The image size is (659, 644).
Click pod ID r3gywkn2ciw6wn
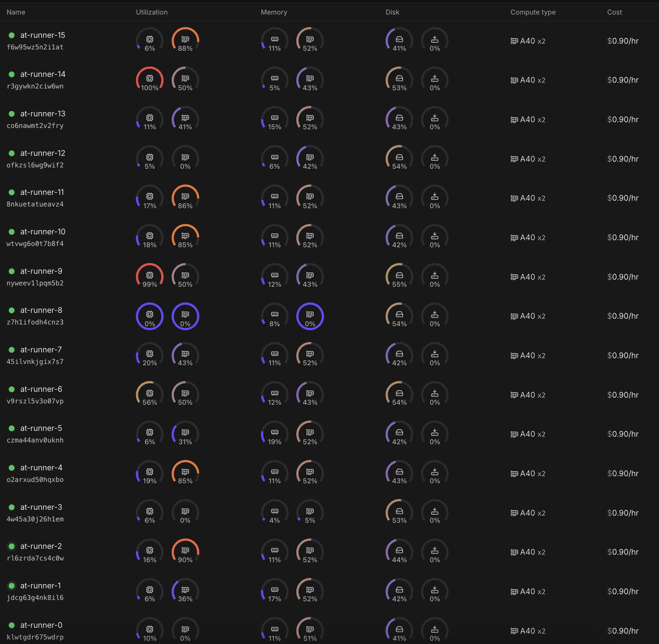point(35,86)
